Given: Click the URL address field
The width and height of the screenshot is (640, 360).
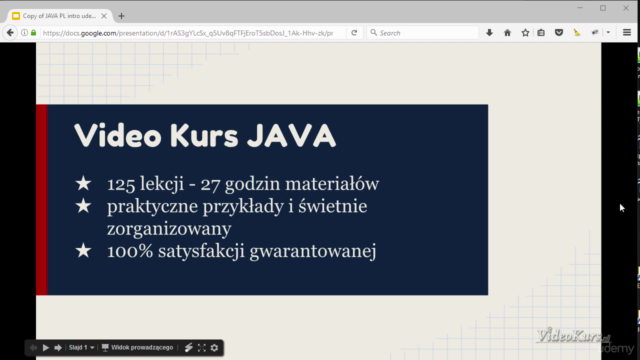Looking at the screenshot, I should pyautogui.click(x=188, y=33).
